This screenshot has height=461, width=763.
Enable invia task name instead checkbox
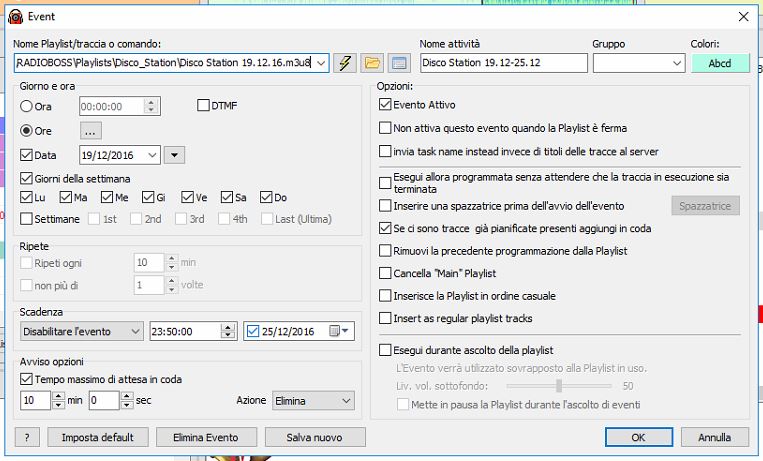point(385,151)
